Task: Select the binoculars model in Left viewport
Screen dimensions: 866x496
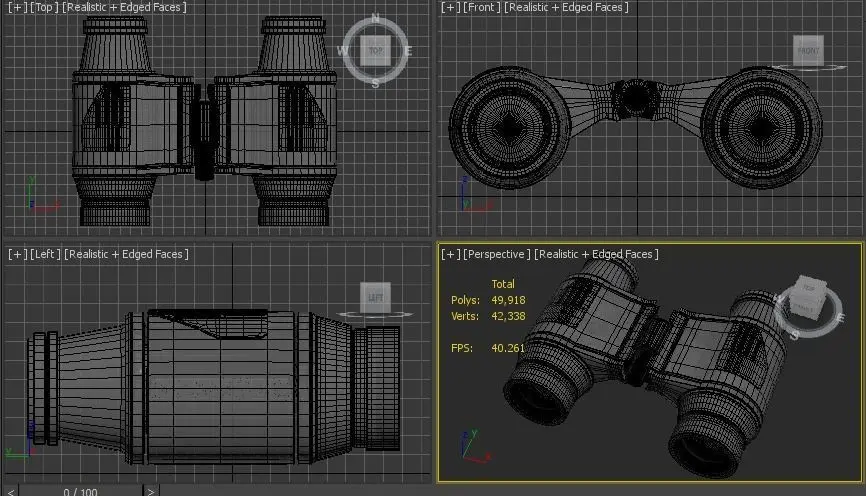Action: 214,387
